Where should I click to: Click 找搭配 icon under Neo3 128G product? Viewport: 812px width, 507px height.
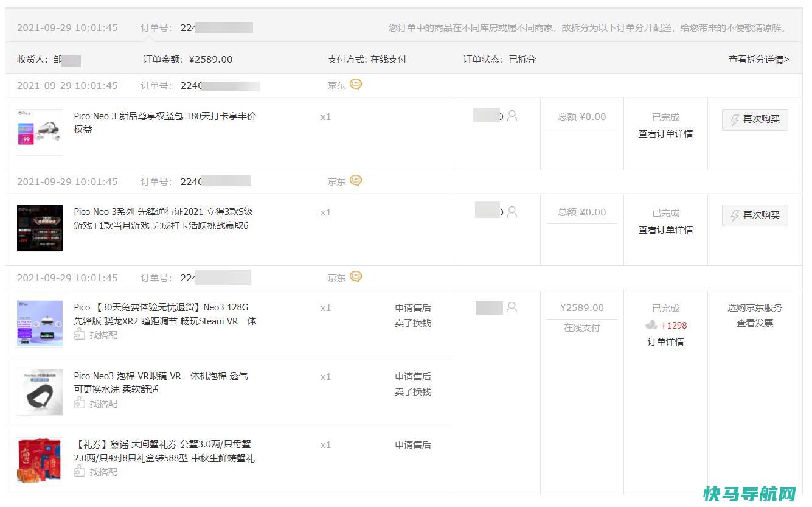pos(80,335)
